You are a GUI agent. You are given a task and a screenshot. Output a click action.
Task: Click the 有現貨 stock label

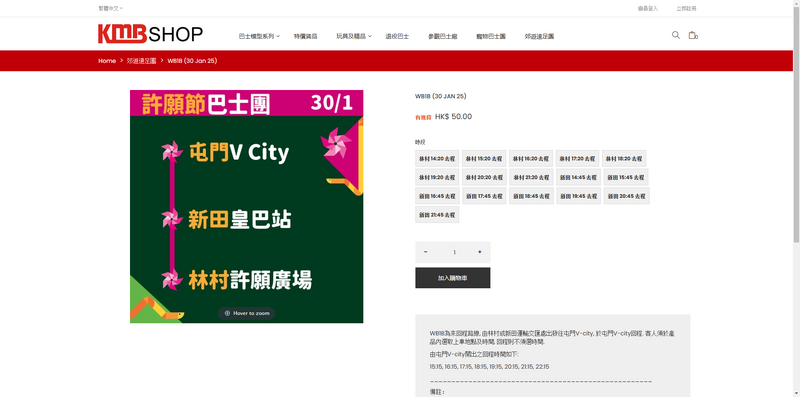423,117
